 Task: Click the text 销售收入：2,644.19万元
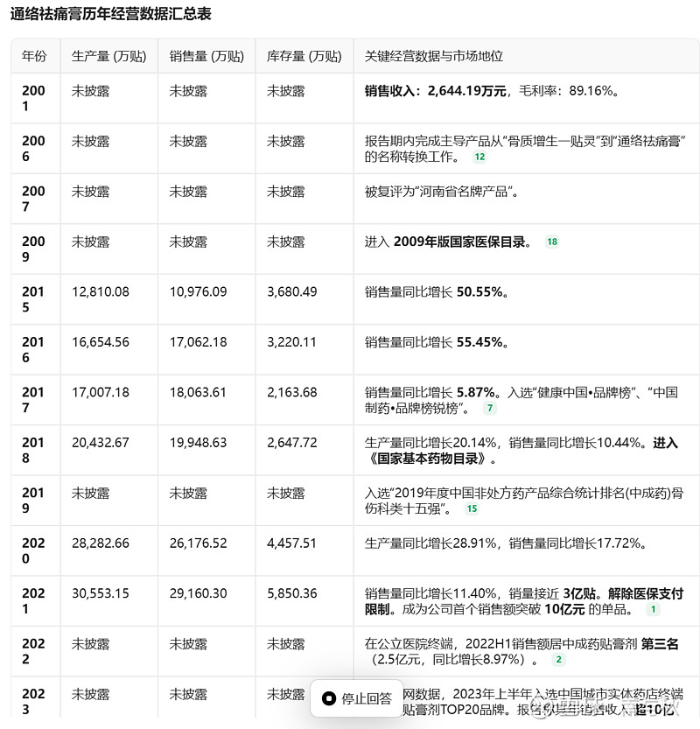tap(435, 91)
